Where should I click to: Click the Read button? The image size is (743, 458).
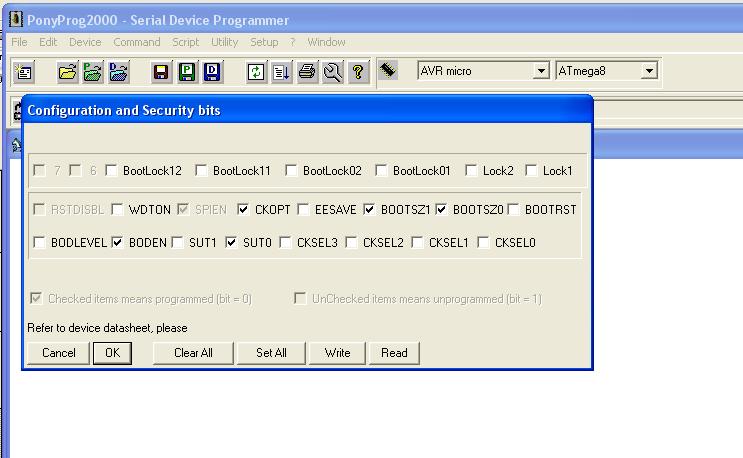tap(394, 353)
